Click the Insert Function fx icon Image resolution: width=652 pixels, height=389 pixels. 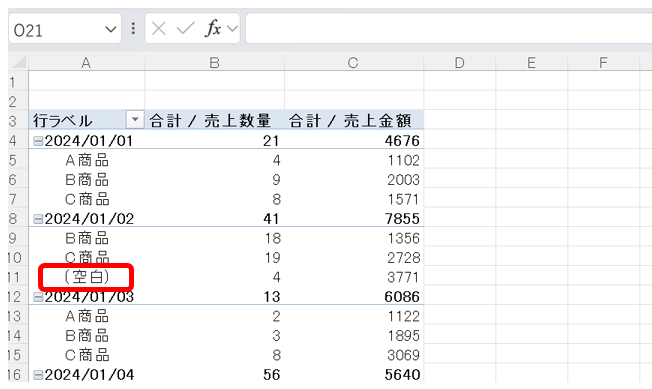pos(212,28)
